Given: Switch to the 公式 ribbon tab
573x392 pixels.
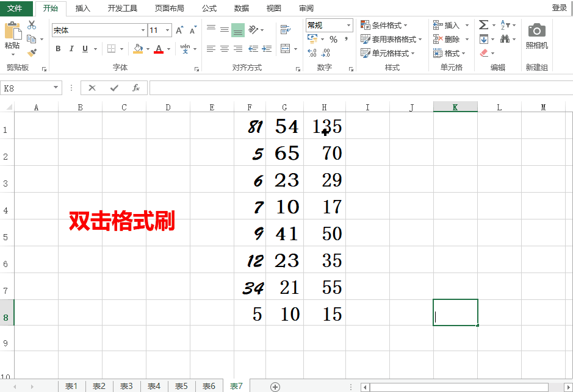Looking at the screenshot, I should point(209,9).
